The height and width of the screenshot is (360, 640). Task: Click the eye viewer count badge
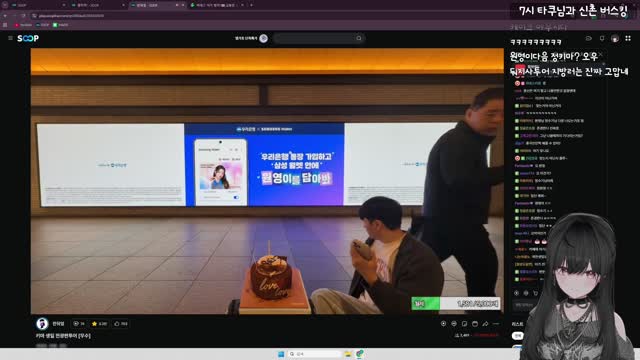[79, 324]
